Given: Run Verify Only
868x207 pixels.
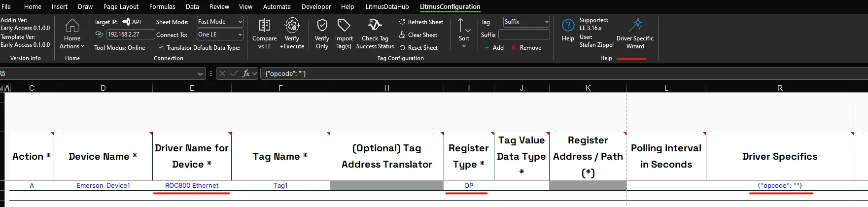Looking at the screenshot, I should (322, 34).
